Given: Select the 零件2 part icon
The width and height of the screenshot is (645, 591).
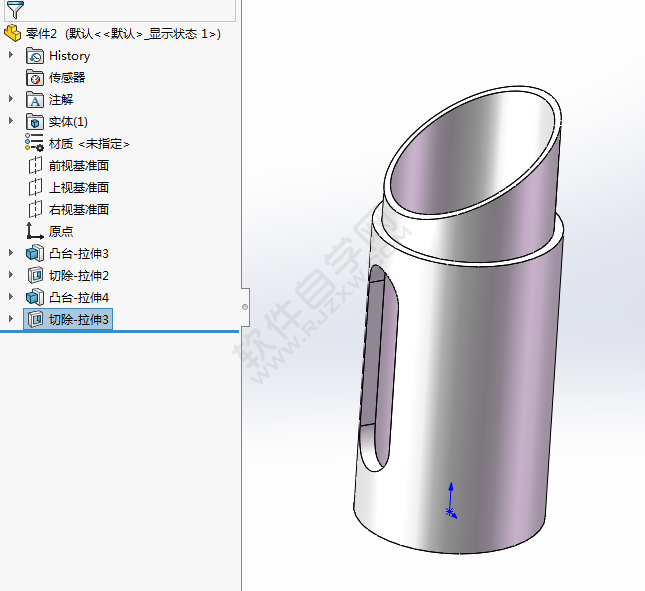Looking at the screenshot, I should (12, 33).
